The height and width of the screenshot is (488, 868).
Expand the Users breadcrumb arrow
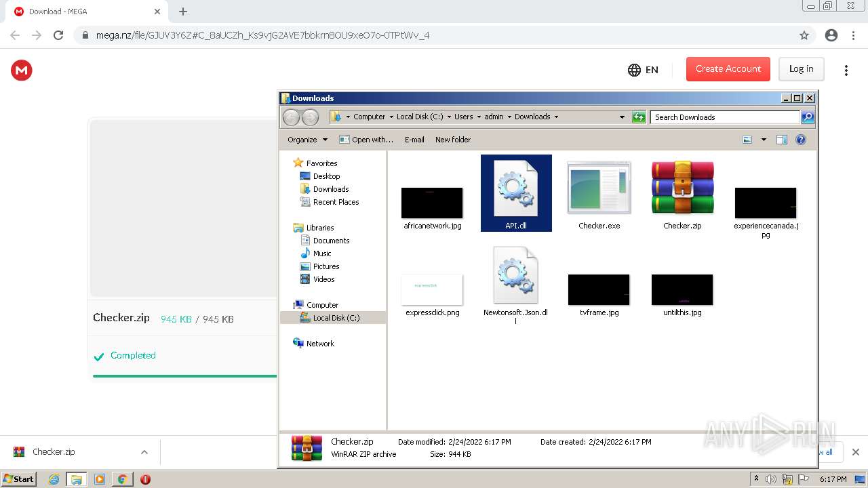pos(479,117)
